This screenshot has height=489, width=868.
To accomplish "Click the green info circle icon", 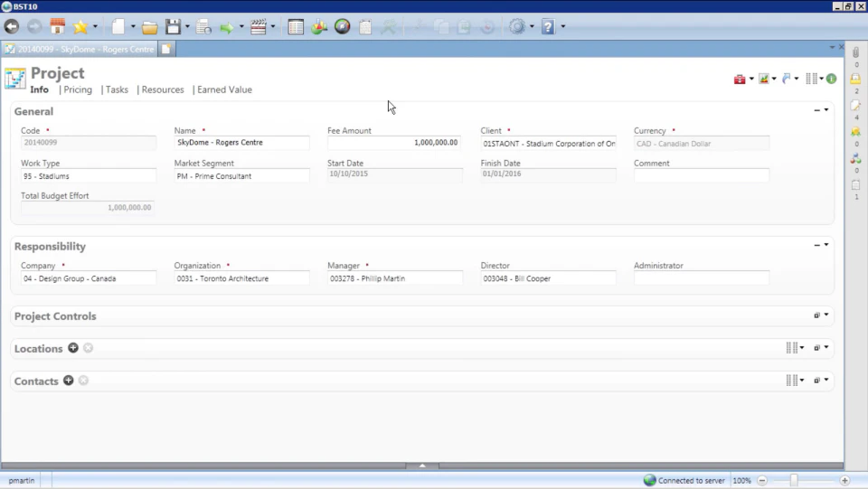I will click(x=832, y=80).
